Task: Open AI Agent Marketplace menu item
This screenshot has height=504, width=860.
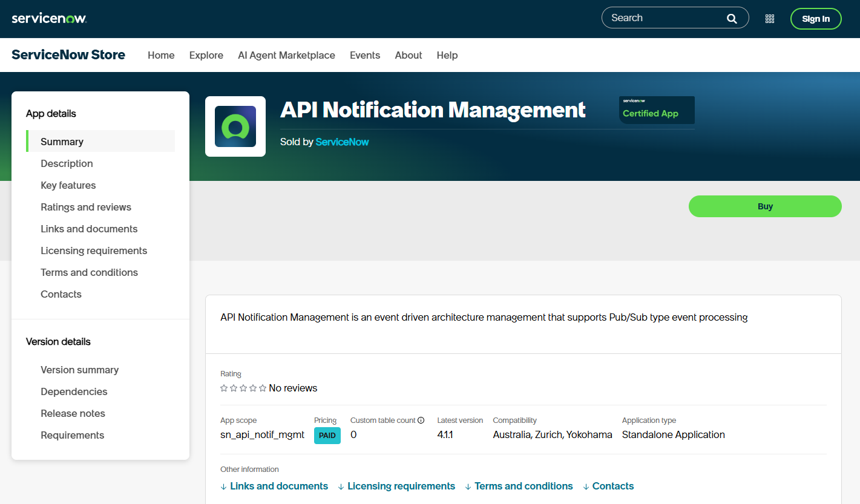Action: 286,55
